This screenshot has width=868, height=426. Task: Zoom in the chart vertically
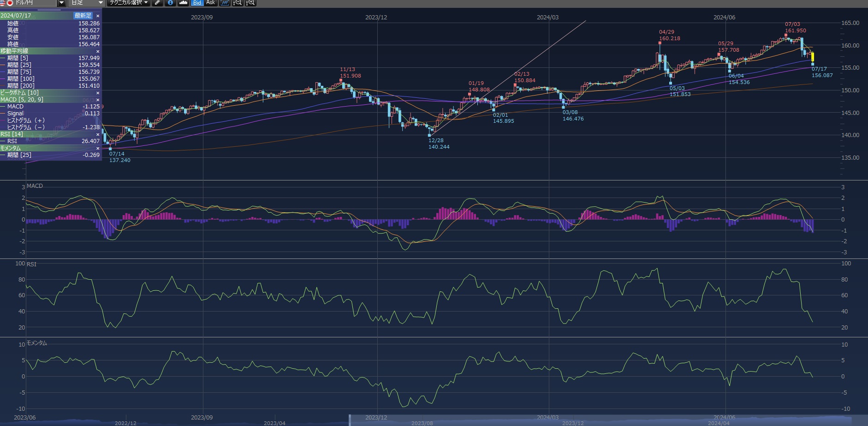tap(250, 3)
